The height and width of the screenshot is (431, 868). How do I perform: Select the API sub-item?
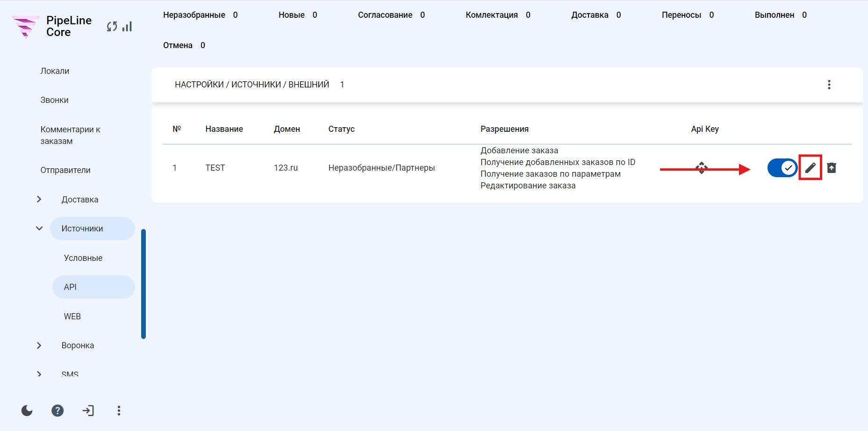pyautogui.click(x=93, y=287)
